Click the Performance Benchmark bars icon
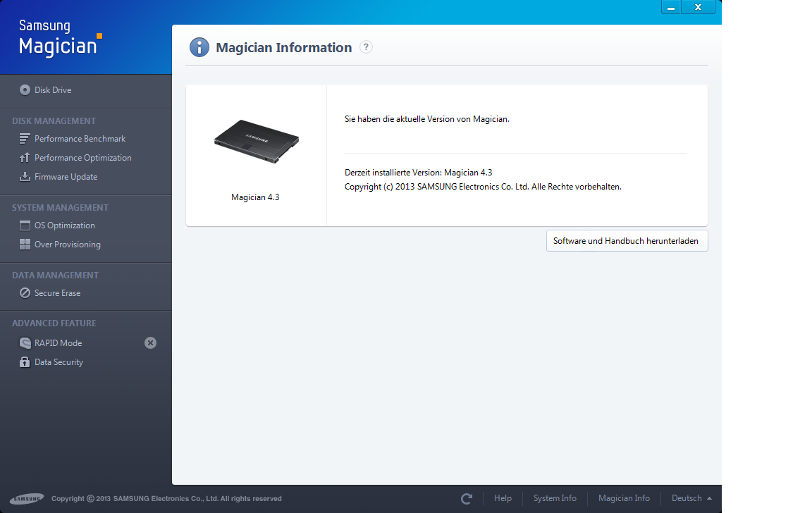 [25, 139]
